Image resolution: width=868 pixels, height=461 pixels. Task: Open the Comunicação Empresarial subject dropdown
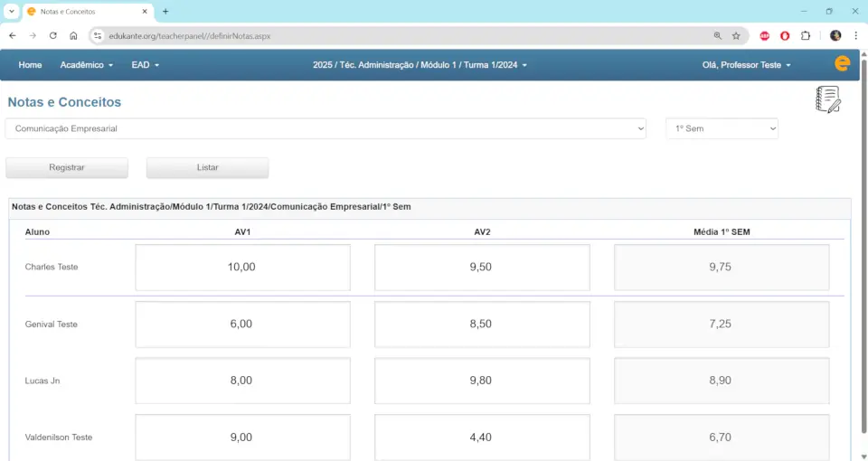coord(325,129)
